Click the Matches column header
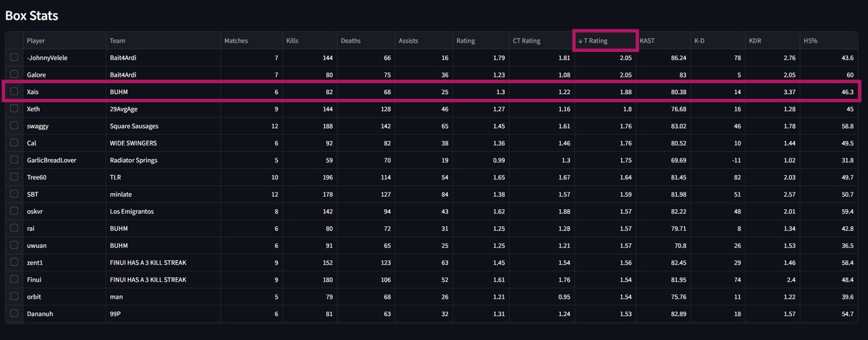This screenshot has height=340, width=868. (x=251, y=41)
